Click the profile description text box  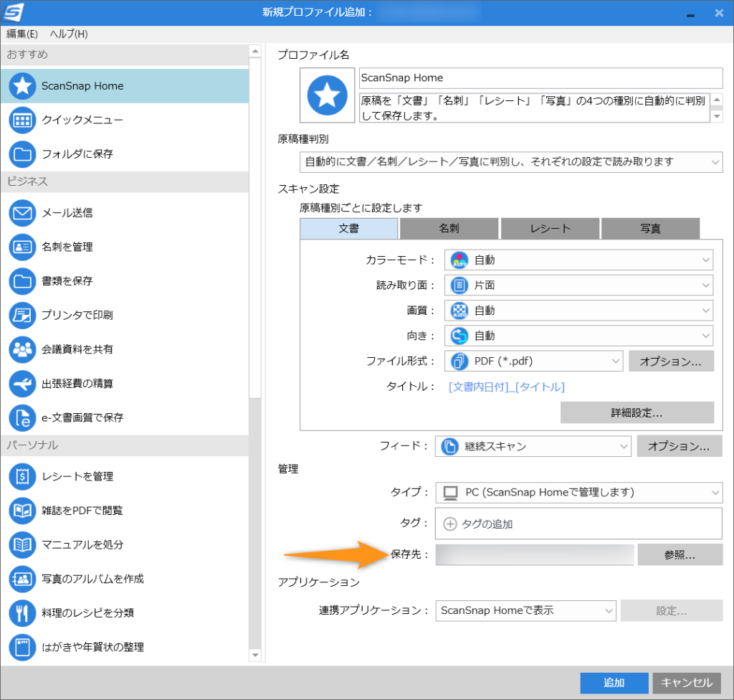pos(534,108)
